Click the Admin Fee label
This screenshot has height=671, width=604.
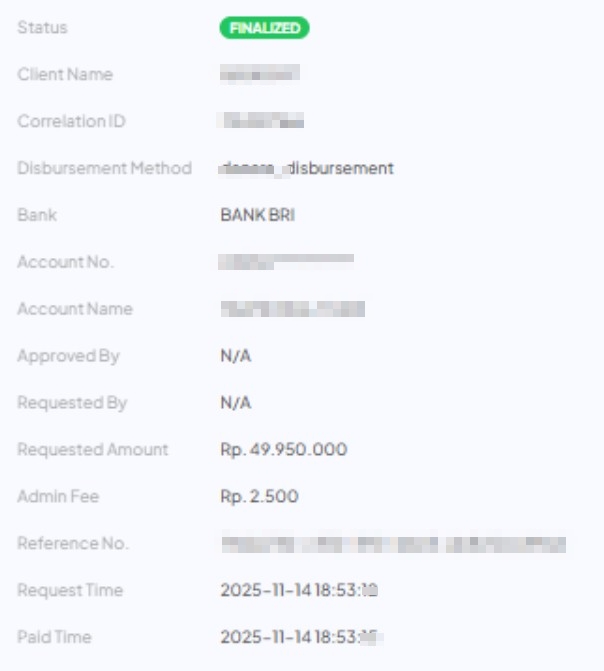point(58,497)
